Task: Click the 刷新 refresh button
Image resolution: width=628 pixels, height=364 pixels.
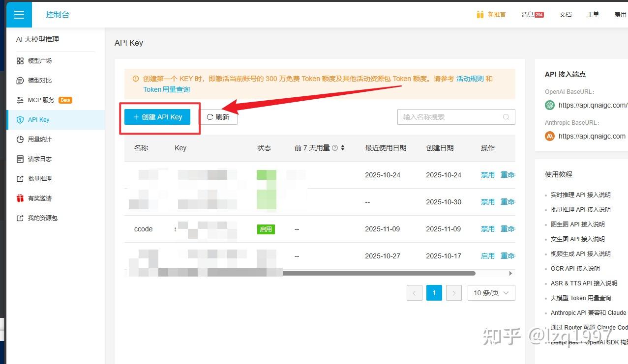Action: coord(218,117)
